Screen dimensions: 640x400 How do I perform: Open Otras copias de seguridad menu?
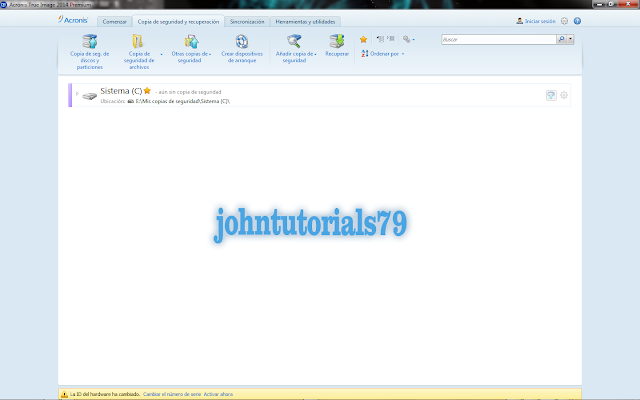191,49
